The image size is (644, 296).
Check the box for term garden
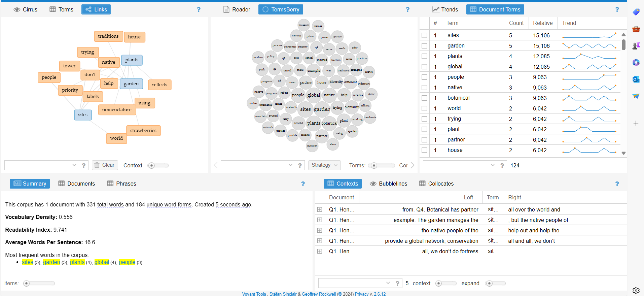[x=425, y=46]
